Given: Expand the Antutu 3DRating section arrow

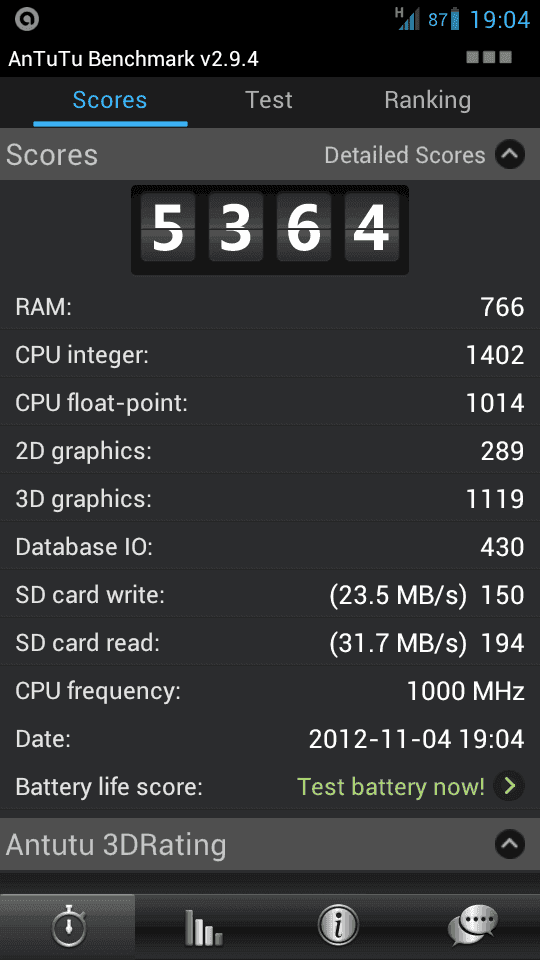Looking at the screenshot, I should point(510,844).
